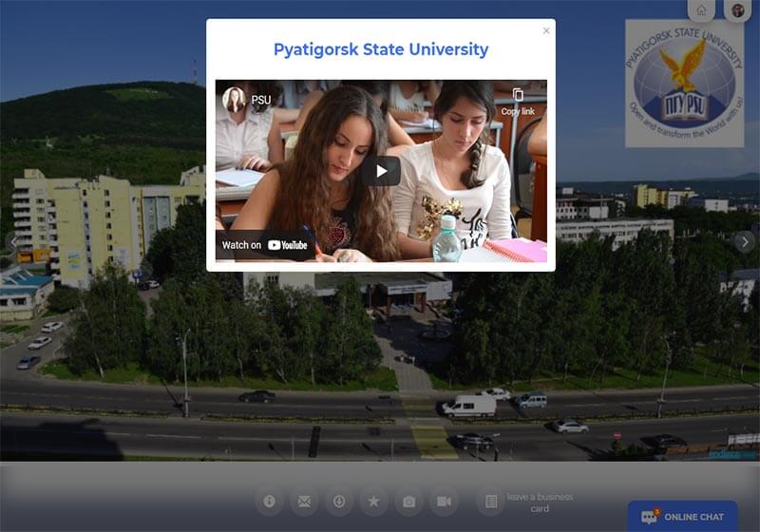Open Watch on YouTube link
Screen dimensions: 760x532
265,245
